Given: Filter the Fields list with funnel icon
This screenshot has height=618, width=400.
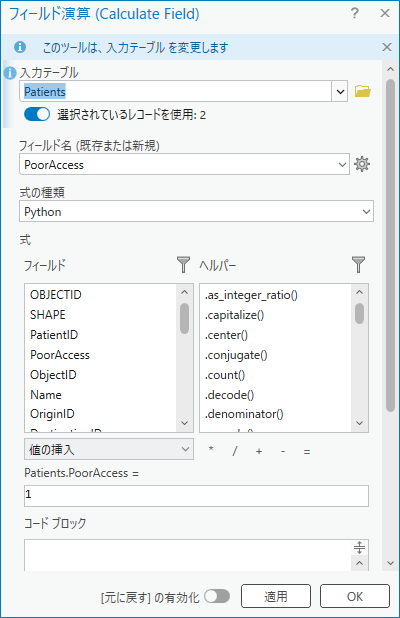Looking at the screenshot, I should 183,264.
